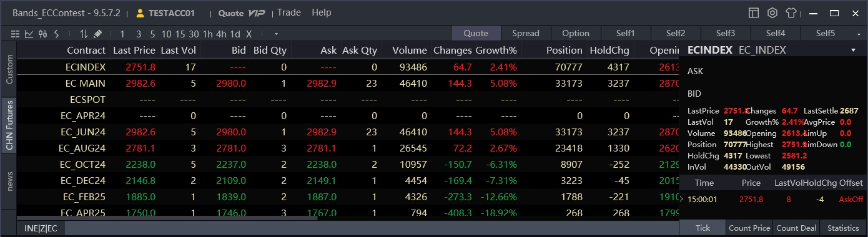This screenshot has height=237, width=868.
Task: Open the hexagon settings icon
Action: [x=772, y=12]
